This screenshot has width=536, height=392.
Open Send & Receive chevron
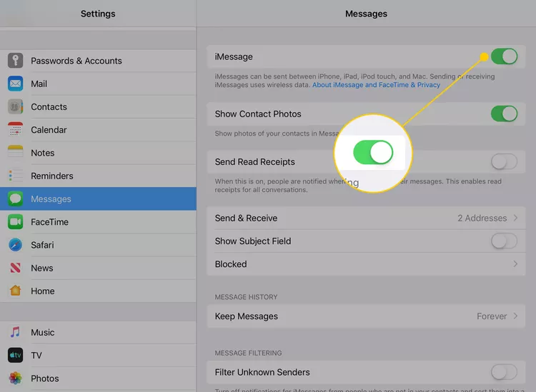point(515,218)
